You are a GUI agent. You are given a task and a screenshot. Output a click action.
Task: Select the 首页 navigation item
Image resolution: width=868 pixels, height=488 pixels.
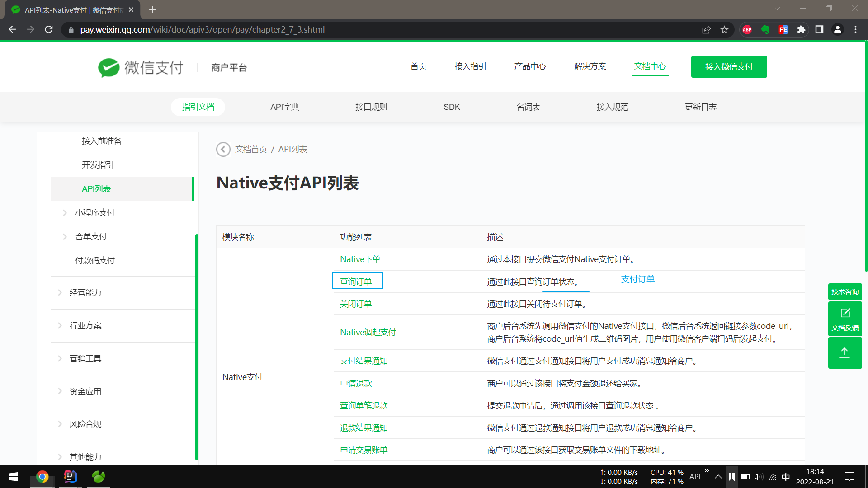(x=418, y=66)
